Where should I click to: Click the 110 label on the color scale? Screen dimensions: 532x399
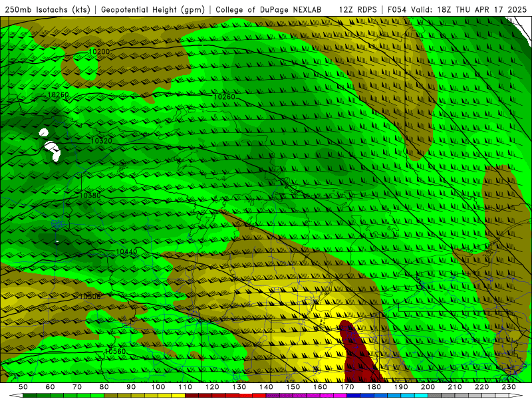point(186,387)
